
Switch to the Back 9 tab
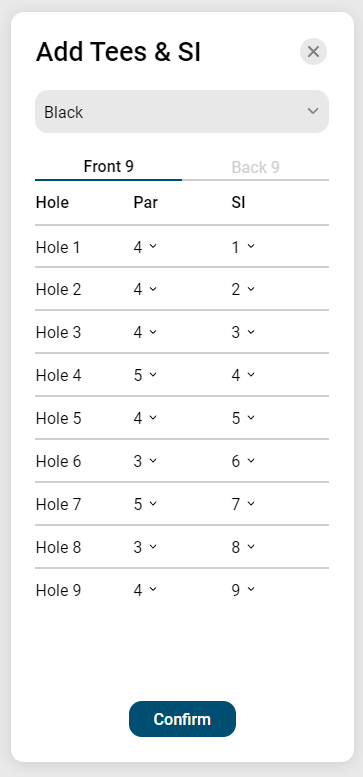click(x=256, y=167)
